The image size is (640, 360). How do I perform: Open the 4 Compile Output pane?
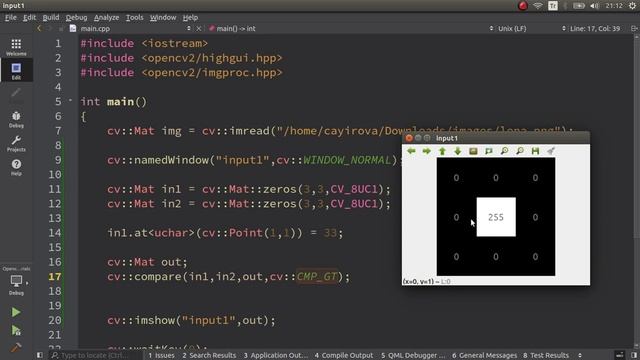tap(344, 355)
